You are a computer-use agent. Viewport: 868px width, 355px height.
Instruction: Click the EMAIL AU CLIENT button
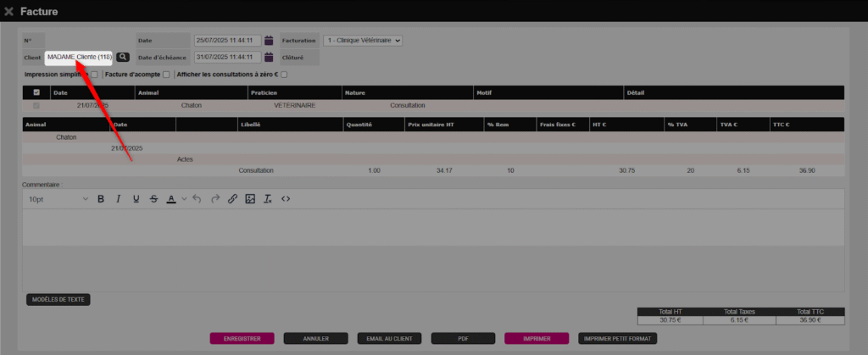point(391,338)
